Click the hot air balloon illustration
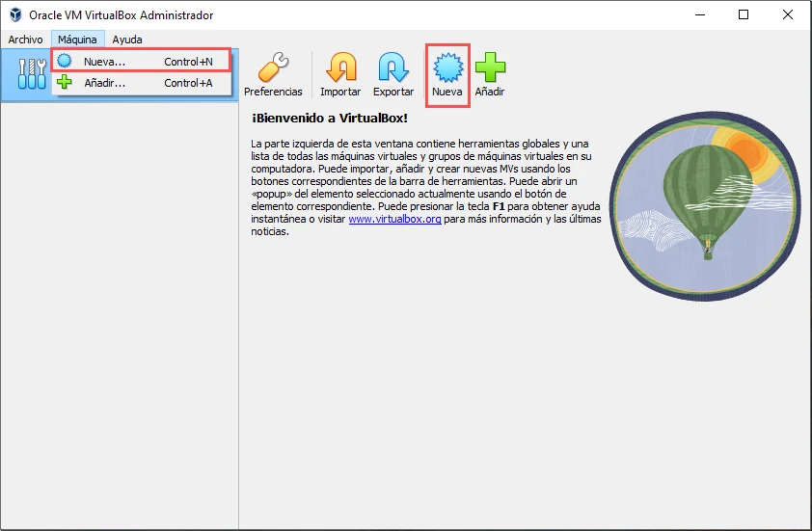 [705, 206]
